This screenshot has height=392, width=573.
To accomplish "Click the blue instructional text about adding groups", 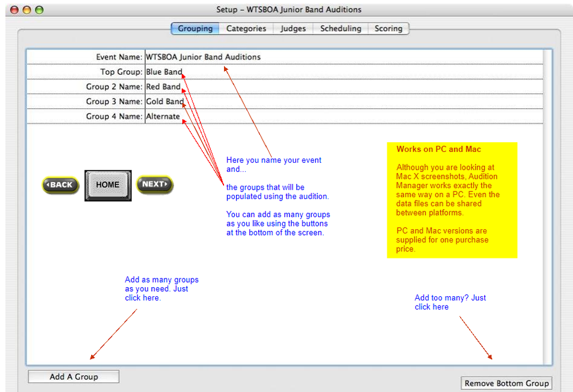I will pyautogui.click(x=162, y=289).
